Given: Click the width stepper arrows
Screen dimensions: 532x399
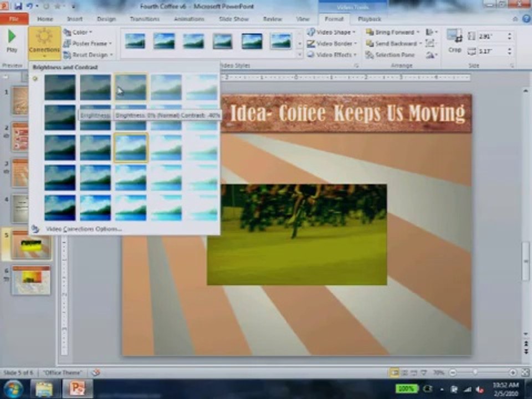Looking at the screenshot, I should 509,51.
